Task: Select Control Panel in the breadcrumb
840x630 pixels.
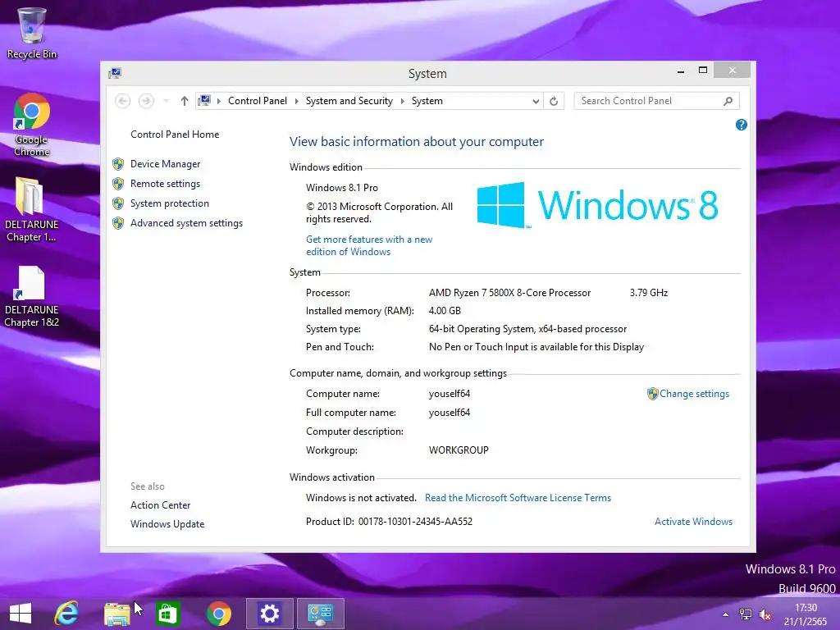Action: (x=257, y=101)
